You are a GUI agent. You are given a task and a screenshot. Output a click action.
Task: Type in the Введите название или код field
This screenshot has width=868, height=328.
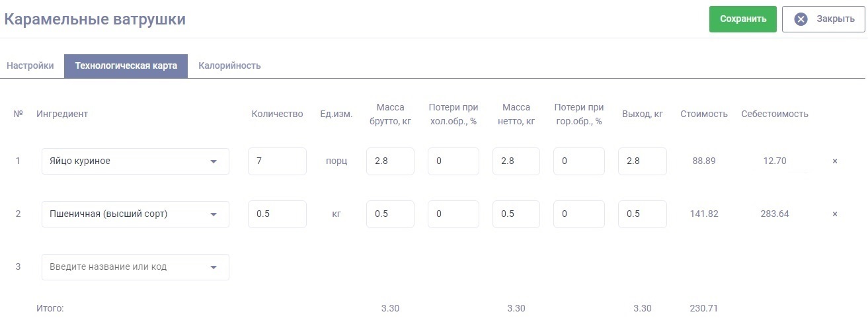tap(126, 267)
